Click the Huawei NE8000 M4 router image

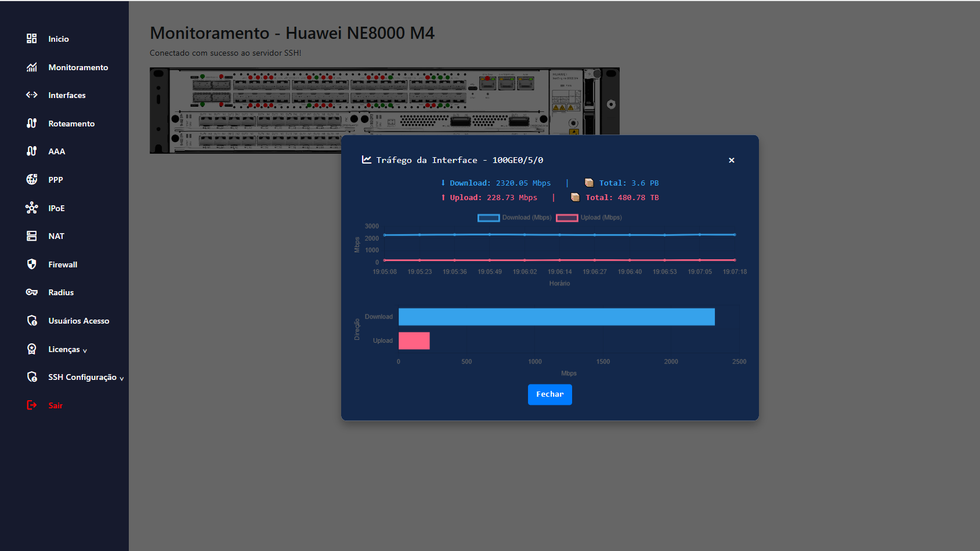385,110
